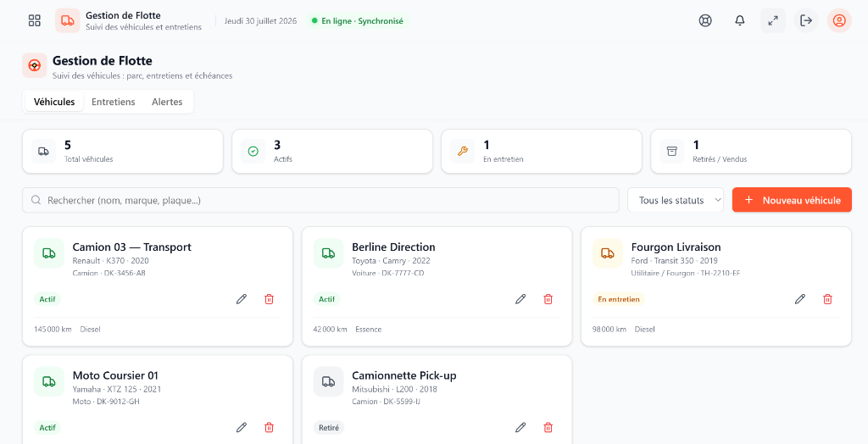Click the 145 000 km mileage text

[x=53, y=330]
